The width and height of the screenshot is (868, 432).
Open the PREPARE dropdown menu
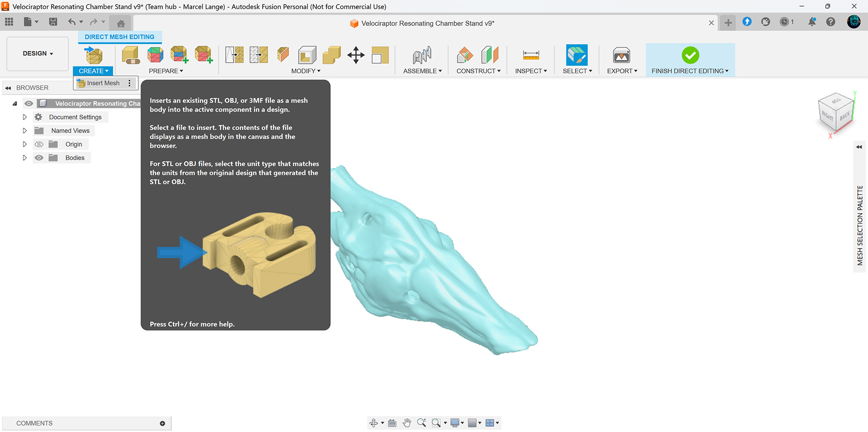coord(166,71)
